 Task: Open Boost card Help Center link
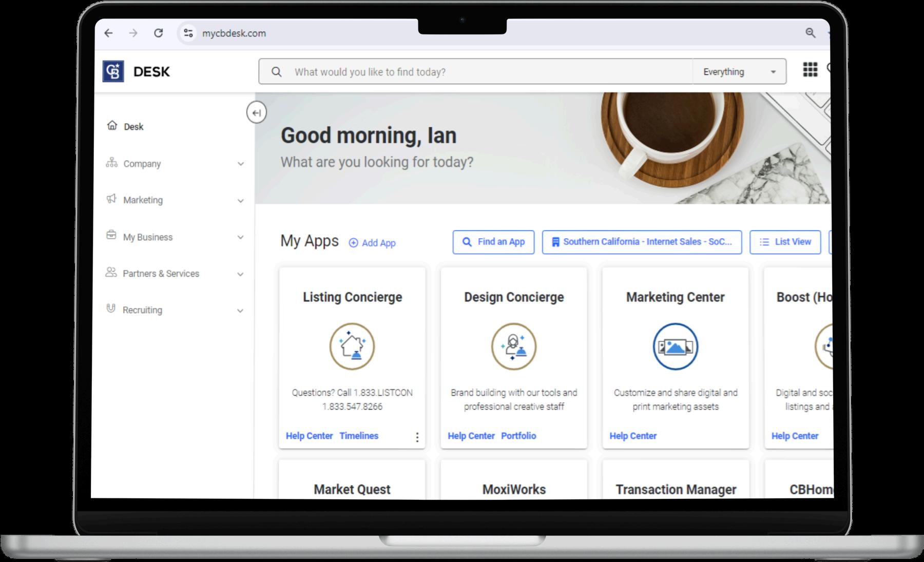click(795, 436)
